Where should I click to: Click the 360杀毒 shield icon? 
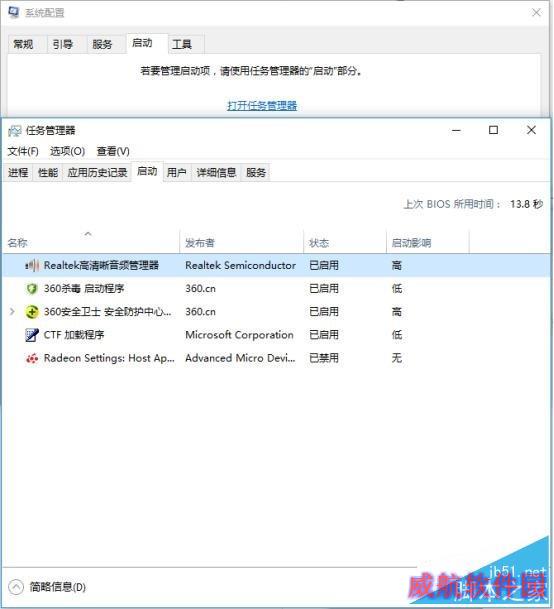pos(32,289)
